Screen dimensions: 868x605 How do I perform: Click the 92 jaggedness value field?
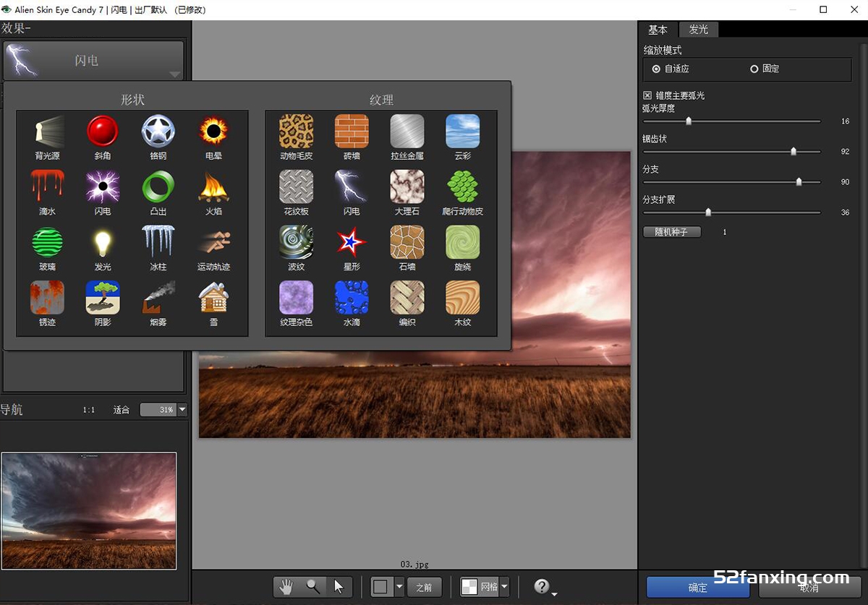coord(845,152)
